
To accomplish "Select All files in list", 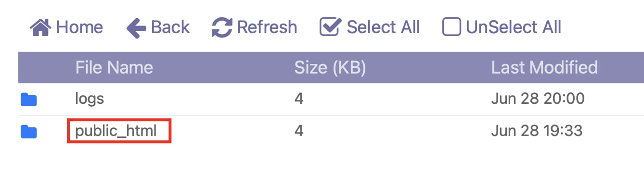I will pos(370,27).
